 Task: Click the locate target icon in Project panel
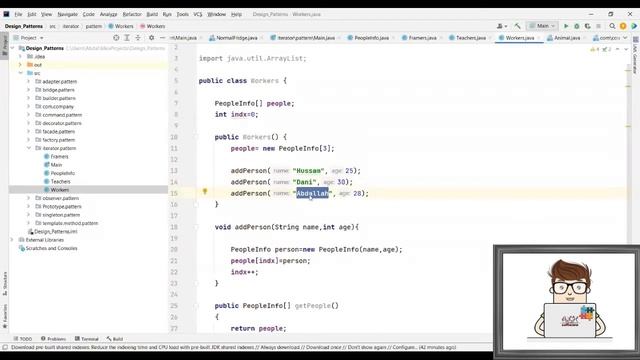116,38
